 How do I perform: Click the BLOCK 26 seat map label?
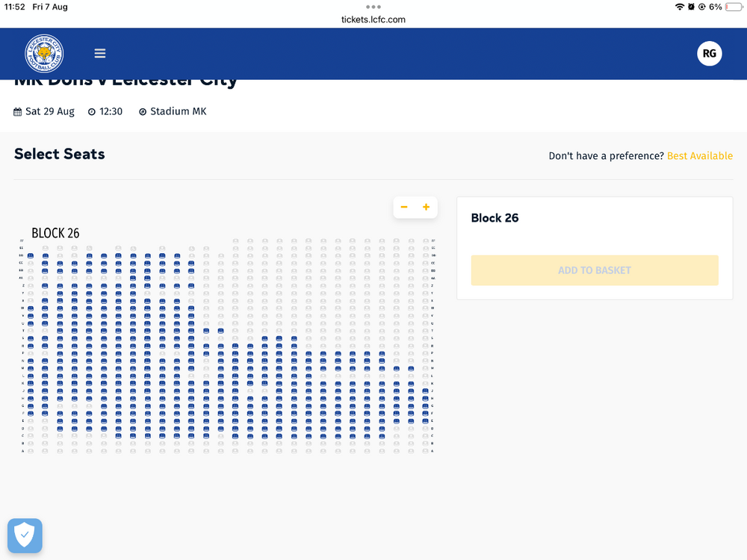coord(55,233)
